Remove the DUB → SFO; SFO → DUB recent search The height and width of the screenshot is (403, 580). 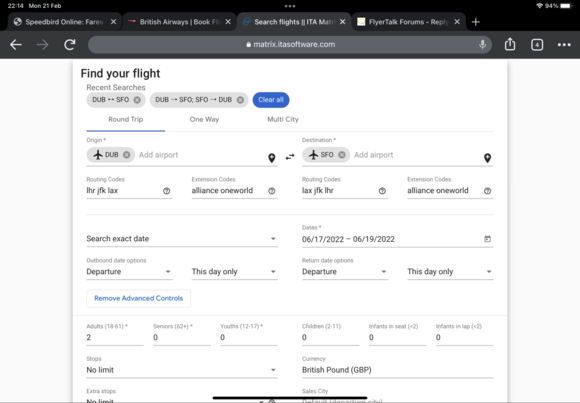(240, 100)
